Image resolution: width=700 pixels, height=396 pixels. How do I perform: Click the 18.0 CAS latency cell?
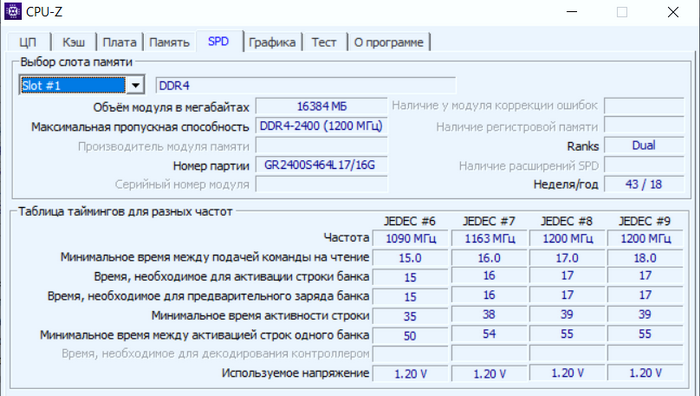coord(645,258)
